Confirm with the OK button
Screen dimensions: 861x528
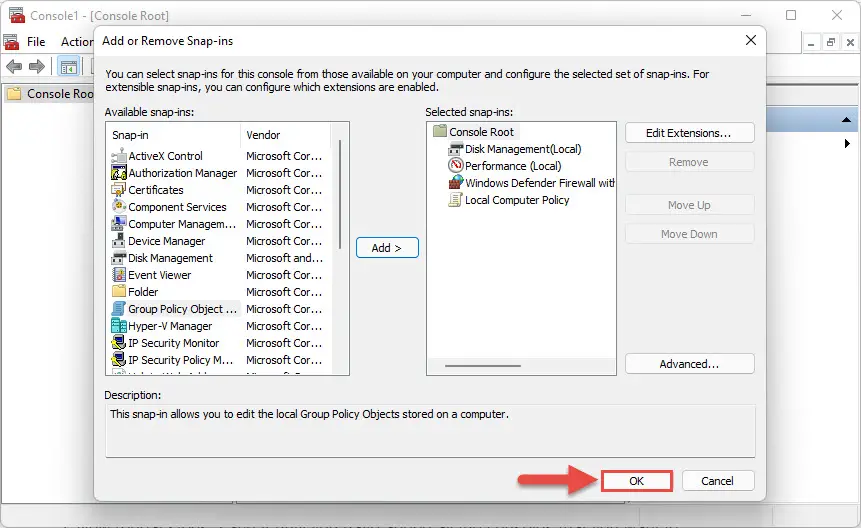pyautogui.click(x=636, y=481)
